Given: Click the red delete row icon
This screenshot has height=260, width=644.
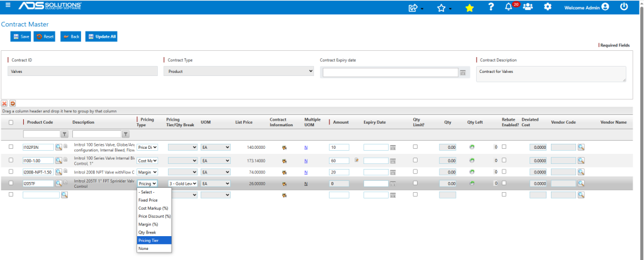Looking at the screenshot, I should click(x=4, y=104).
